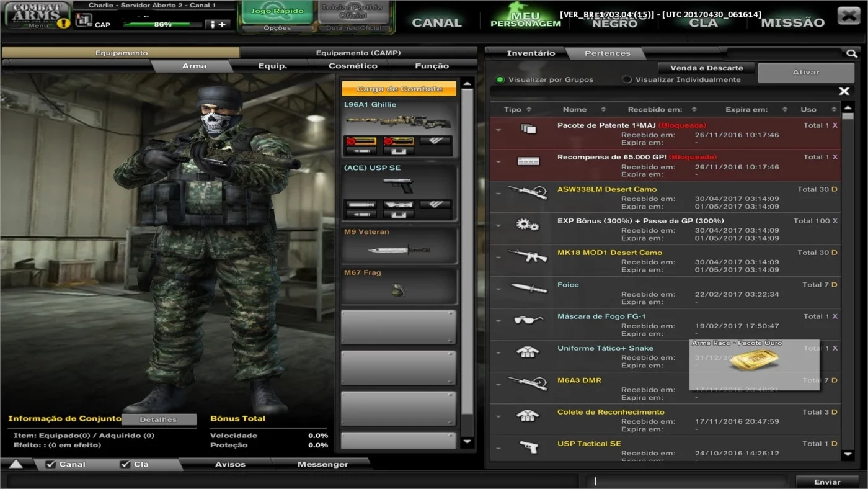Expand the Foice row chevron

pyautogui.click(x=498, y=289)
